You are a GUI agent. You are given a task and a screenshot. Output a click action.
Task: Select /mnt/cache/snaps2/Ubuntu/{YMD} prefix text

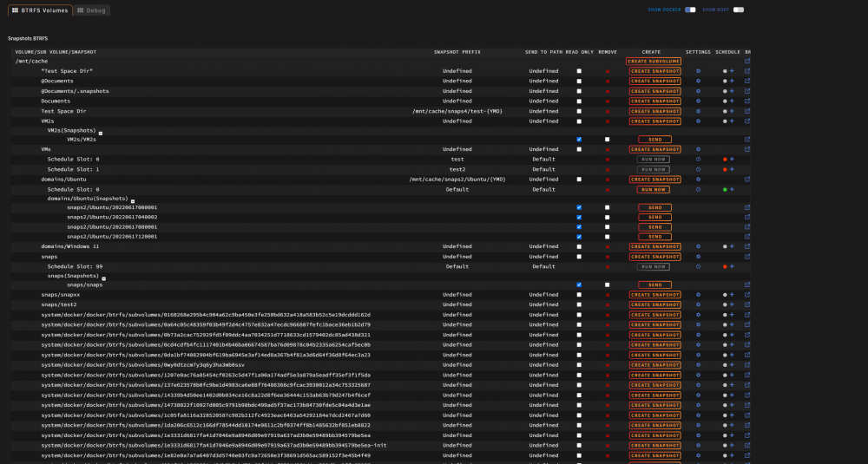457,180
